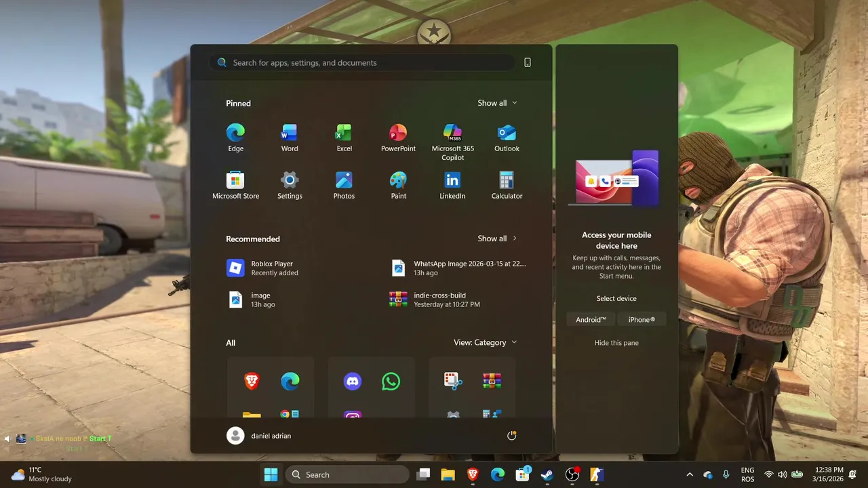Open Outlook pinned app
Image resolution: width=868 pixels, height=488 pixels.
[x=507, y=138]
